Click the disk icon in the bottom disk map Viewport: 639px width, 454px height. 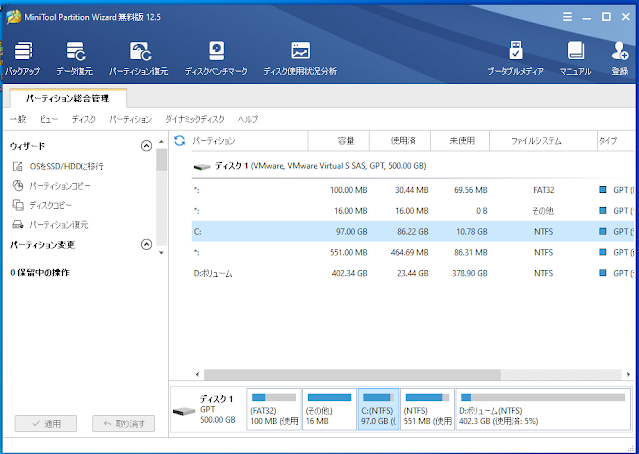(184, 412)
